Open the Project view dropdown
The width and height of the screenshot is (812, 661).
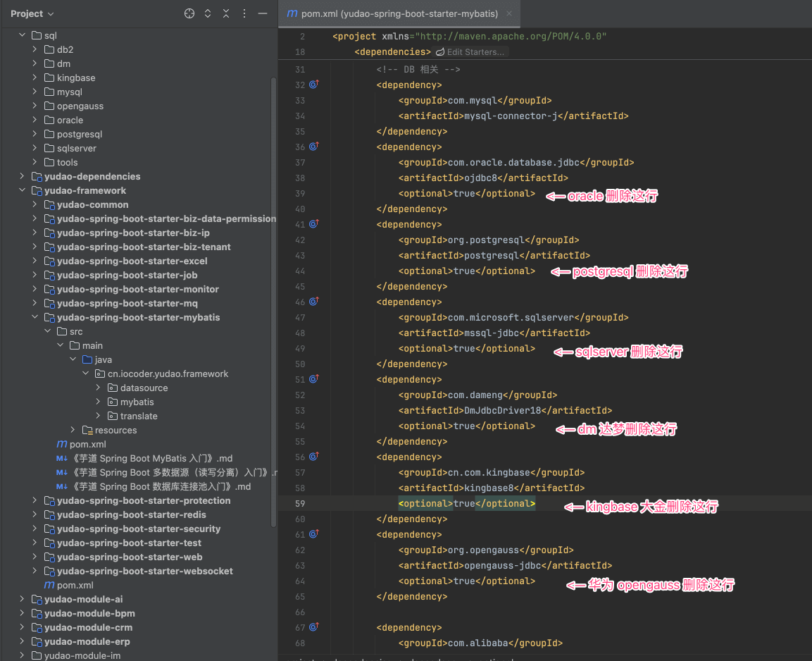click(32, 13)
